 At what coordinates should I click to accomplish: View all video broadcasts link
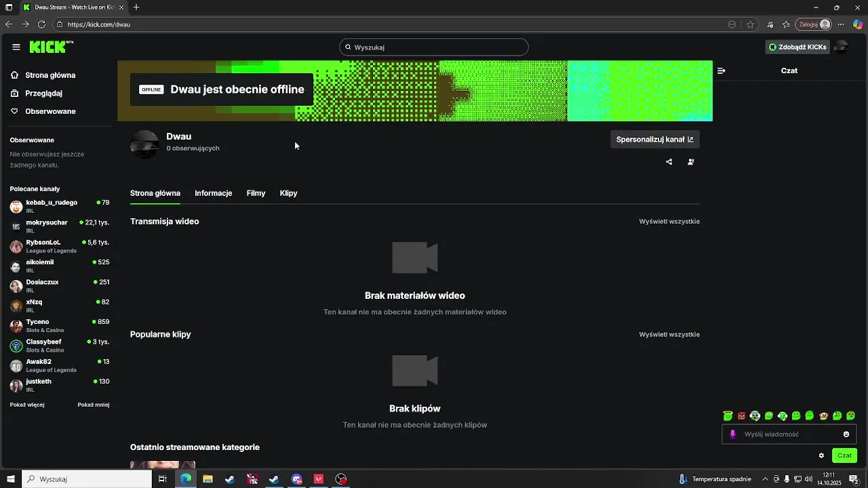click(x=669, y=222)
